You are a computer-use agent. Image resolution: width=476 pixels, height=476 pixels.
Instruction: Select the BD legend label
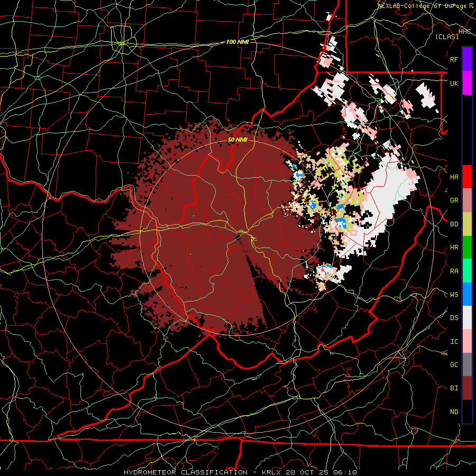454,224
